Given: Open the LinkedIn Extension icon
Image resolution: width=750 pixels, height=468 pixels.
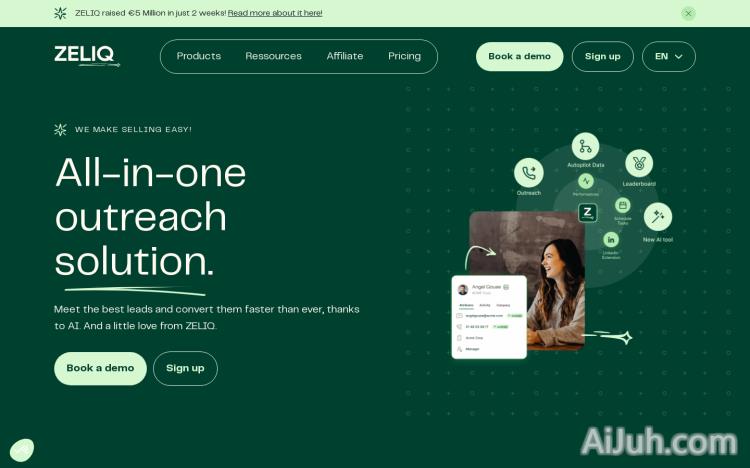Looking at the screenshot, I should click(611, 240).
